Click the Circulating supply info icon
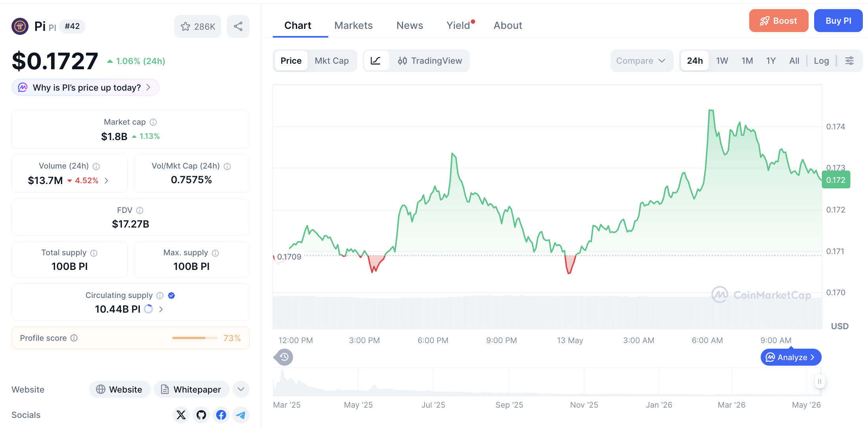The height and width of the screenshot is (429, 868). (160, 296)
